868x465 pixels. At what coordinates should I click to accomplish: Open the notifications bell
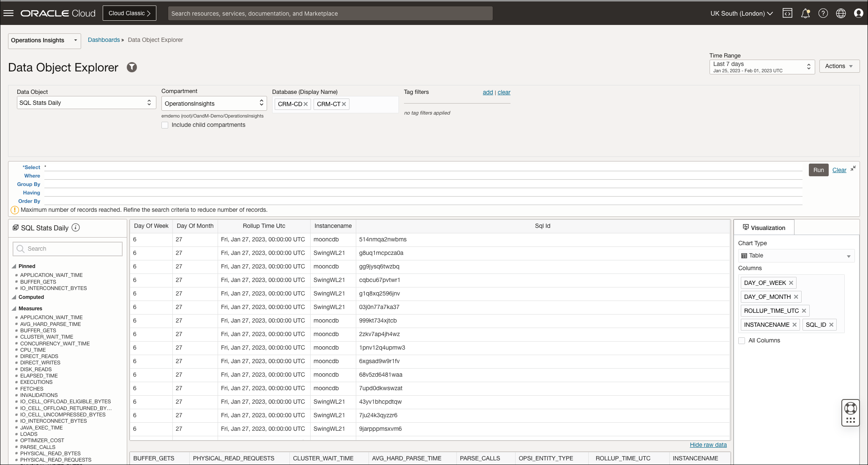point(805,13)
